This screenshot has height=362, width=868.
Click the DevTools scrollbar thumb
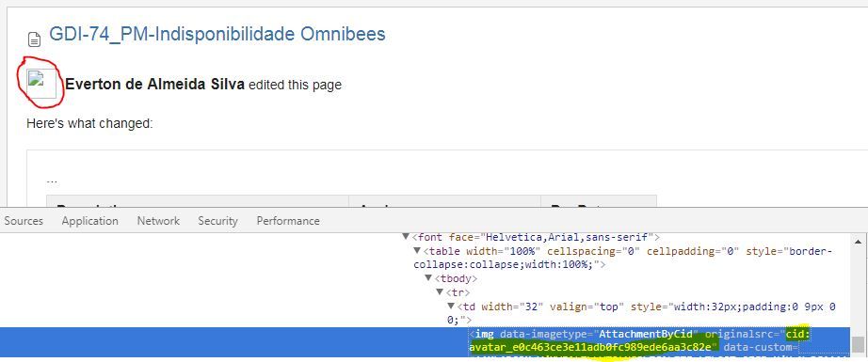tap(858, 344)
